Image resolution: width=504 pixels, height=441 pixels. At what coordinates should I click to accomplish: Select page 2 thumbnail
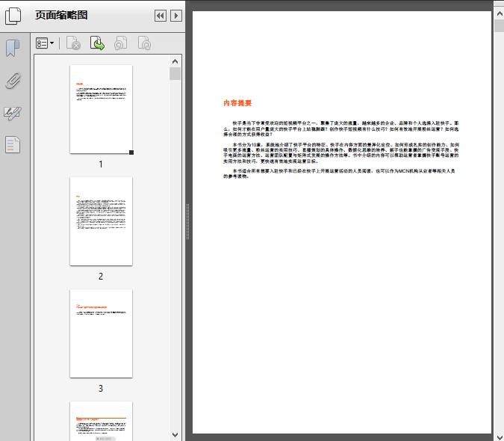[x=101, y=221]
